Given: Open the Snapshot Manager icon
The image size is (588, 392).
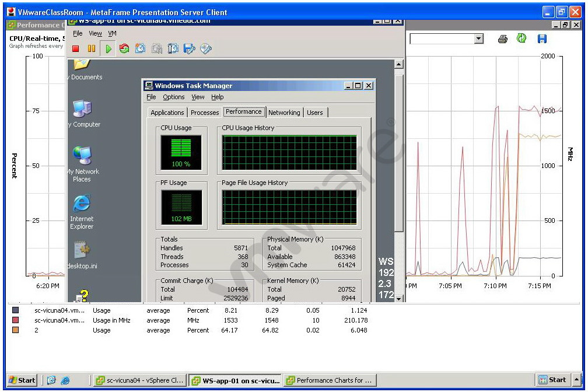Looking at the screenshot, I should [x=173, y=49].
